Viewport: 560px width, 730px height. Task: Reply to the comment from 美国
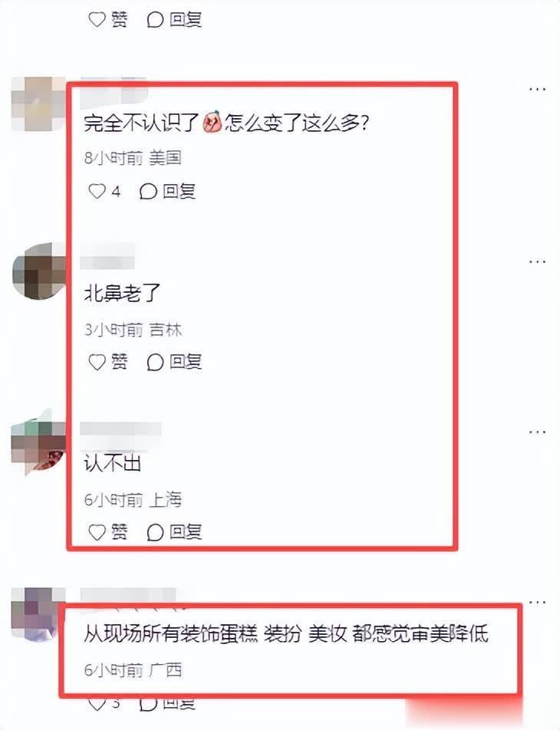coord(167,192)
